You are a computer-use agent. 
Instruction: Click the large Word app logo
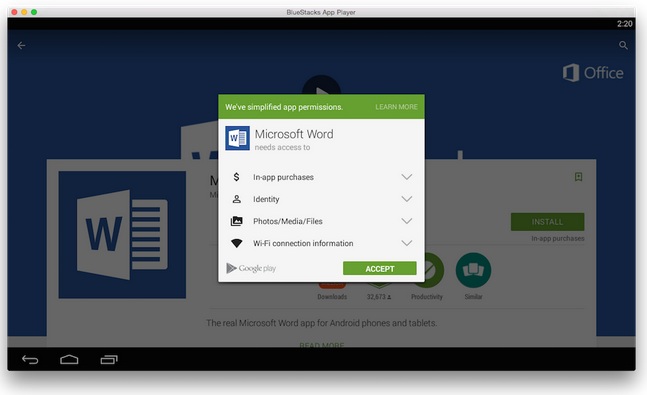pyautogui.click(x=122, y=235)
